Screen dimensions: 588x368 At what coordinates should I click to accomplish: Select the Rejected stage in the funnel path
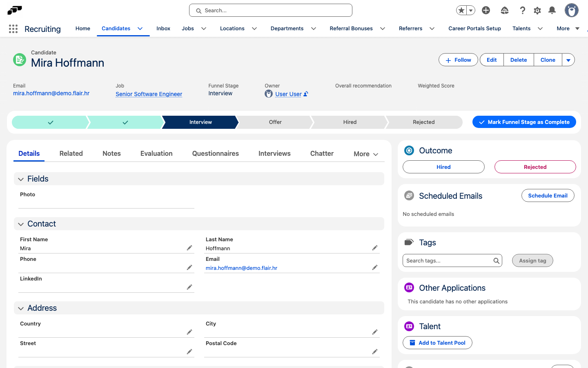coord(424,122)
